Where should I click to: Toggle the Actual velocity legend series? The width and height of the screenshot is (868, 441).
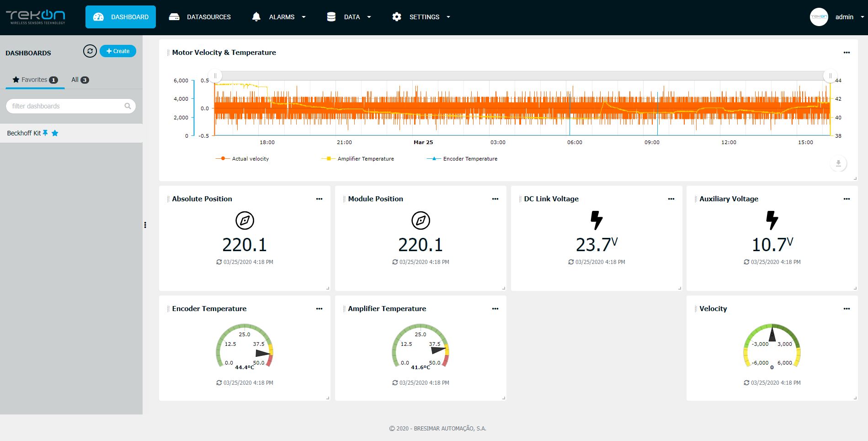(242, 159)
